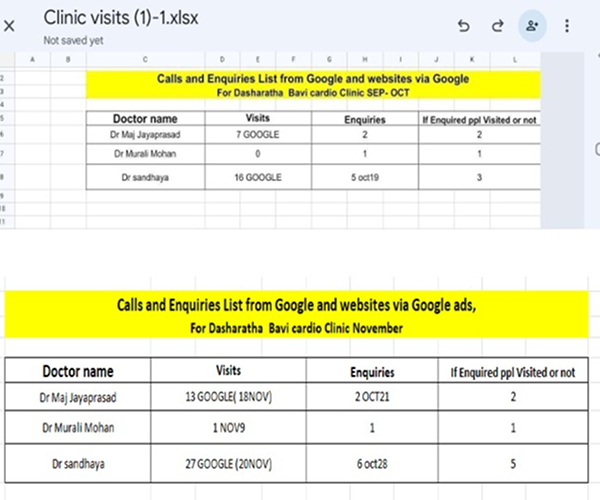Select column A header
This screenshot has width=600, height=500.
coord(33,59)
